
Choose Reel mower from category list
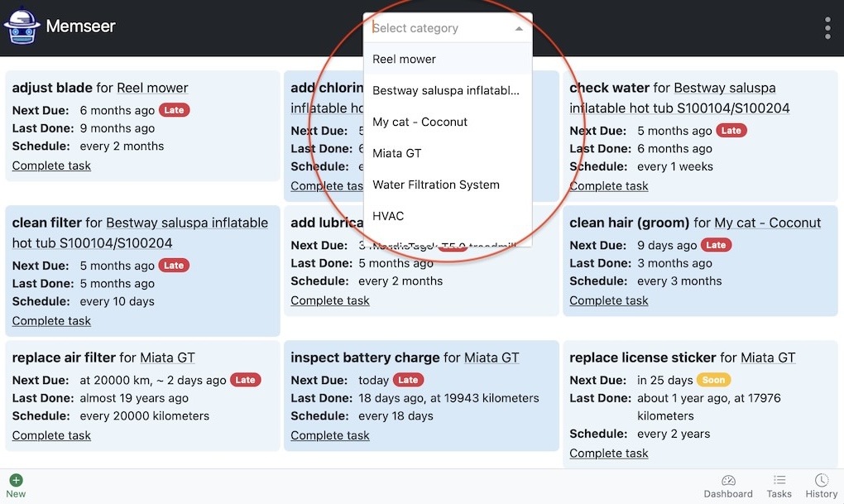click(x=405, y=59)
